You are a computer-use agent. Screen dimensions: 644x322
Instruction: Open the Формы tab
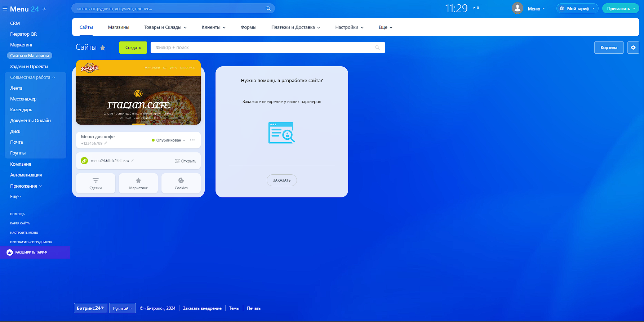coord(248,27)
